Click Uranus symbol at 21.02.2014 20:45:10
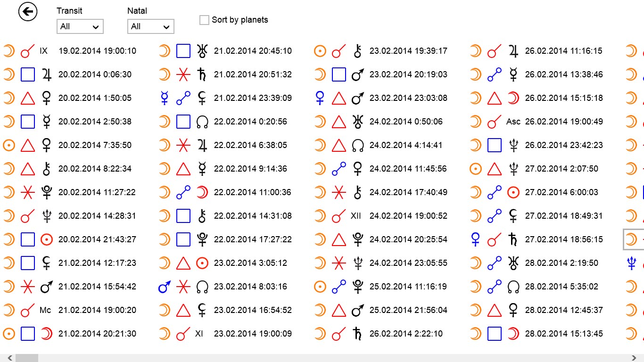 (202, 51)
